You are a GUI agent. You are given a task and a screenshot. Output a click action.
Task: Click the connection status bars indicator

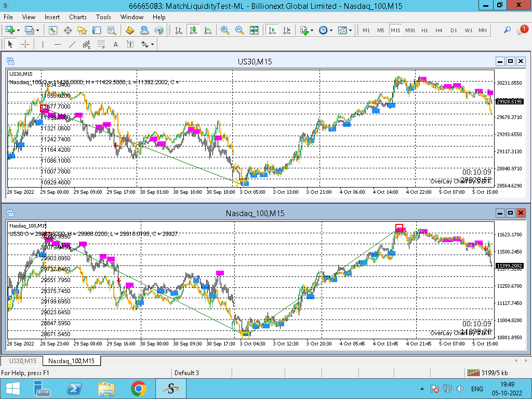click(x=473, y=373)
